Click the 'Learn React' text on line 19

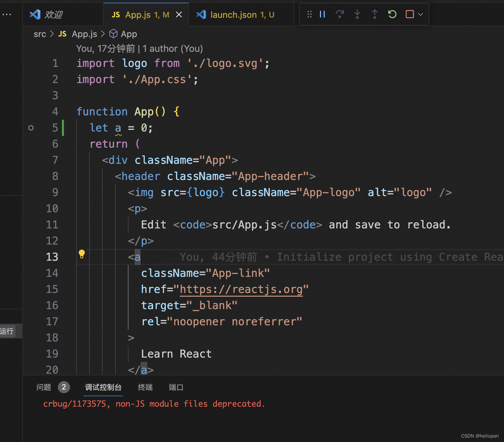(176, 354)
